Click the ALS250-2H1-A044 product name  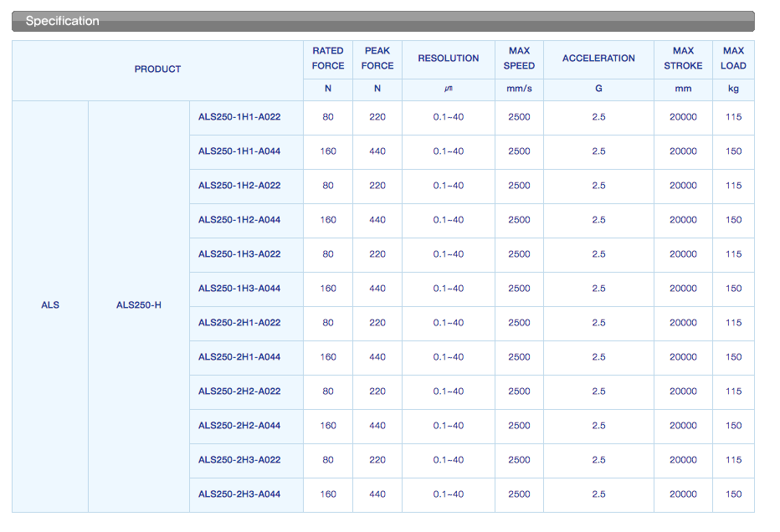(239, 357)
